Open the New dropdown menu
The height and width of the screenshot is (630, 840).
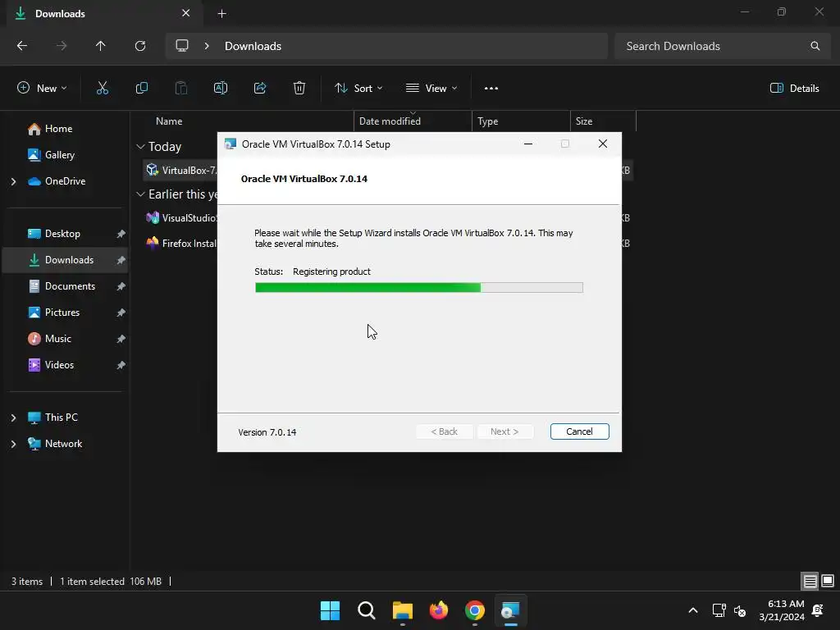point(42,89)
